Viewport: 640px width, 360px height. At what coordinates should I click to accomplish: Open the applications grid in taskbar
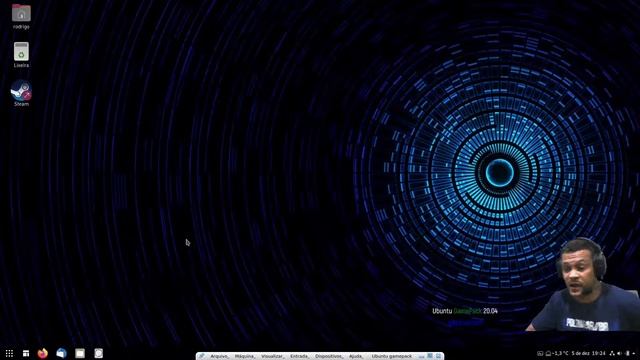click(9, 353)
